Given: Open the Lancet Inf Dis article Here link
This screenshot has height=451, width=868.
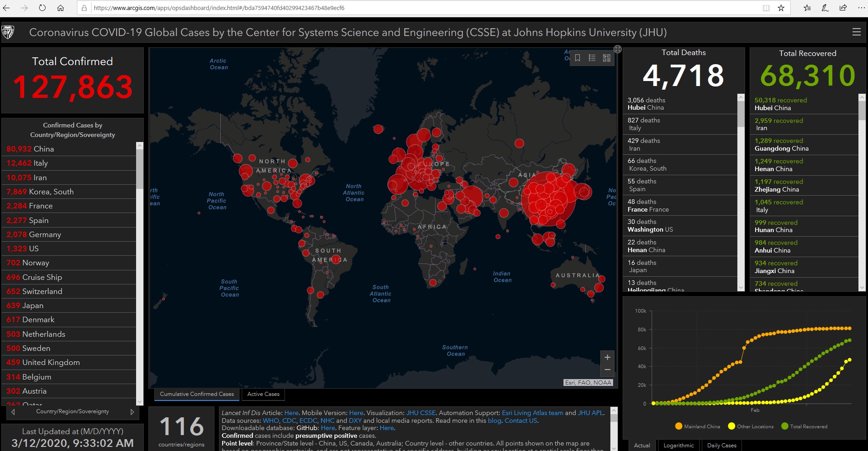Looking at the screenshot, I should click(x=291, y=413).
